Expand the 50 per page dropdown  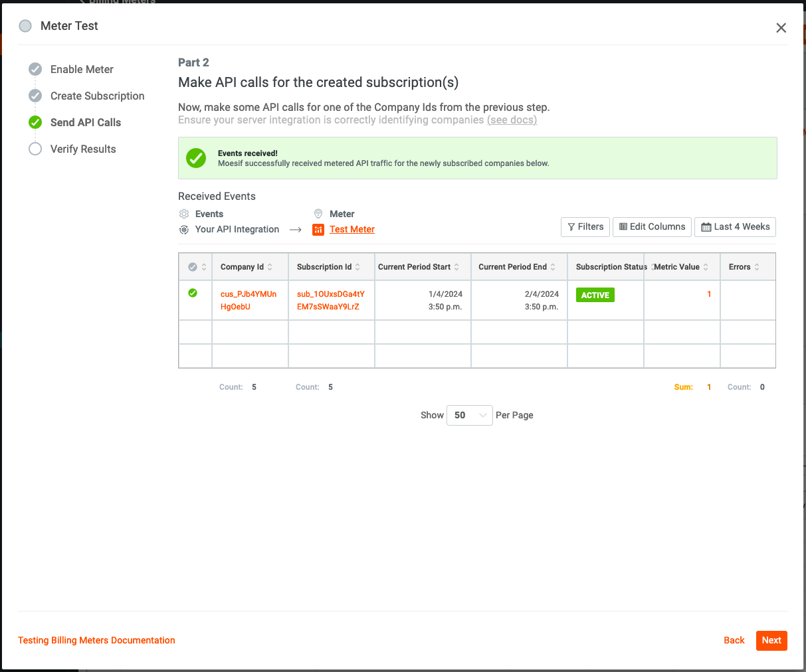[469, 415]
